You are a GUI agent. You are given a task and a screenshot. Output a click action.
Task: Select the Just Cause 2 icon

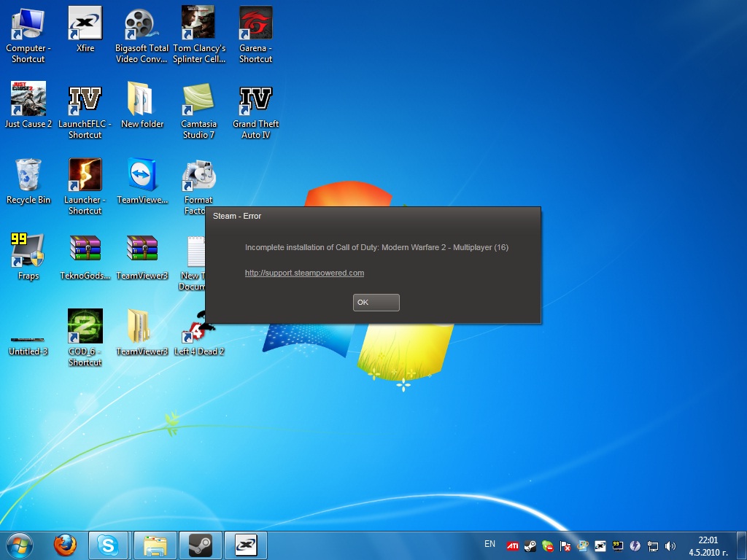(x=28, y=105)
